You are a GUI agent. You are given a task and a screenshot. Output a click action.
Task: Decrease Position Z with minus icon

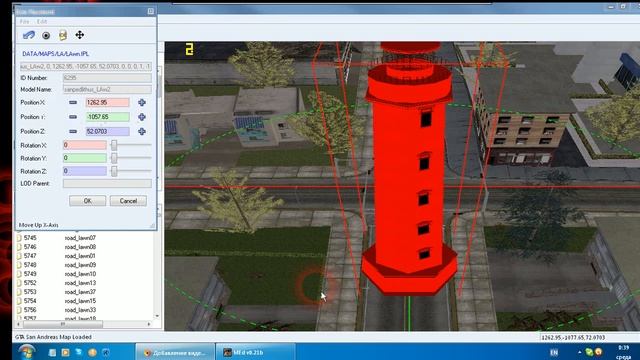[73, 131]
